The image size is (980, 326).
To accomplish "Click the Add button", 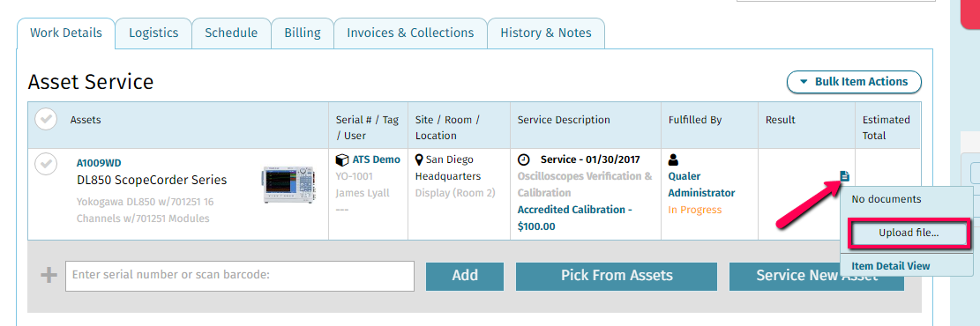I will [465, 276].
